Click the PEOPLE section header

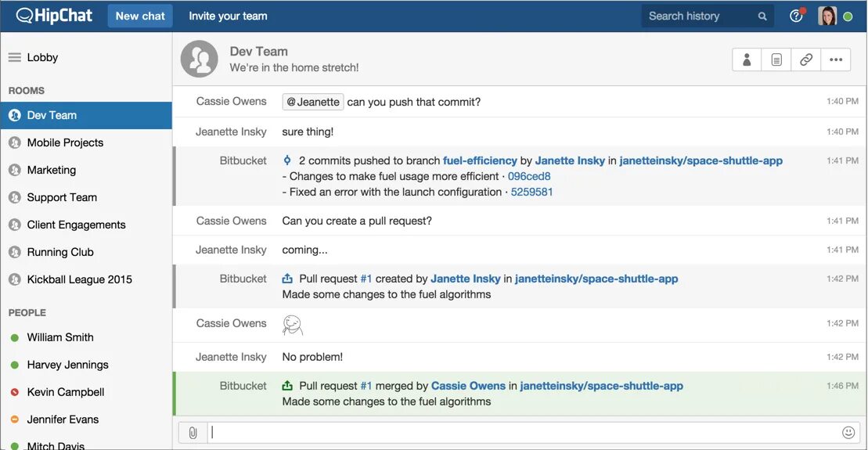coord(27,313)
